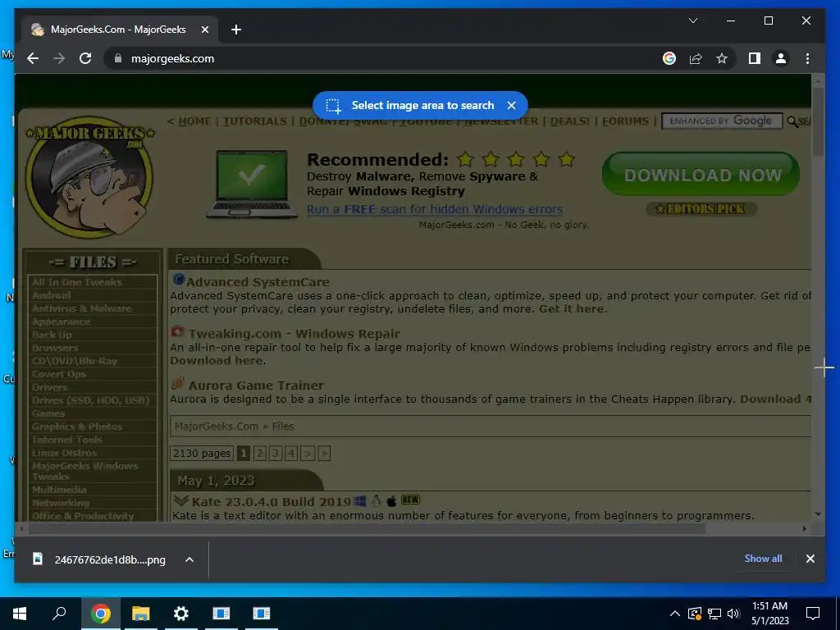Open the notification center icon

[813, 614]
